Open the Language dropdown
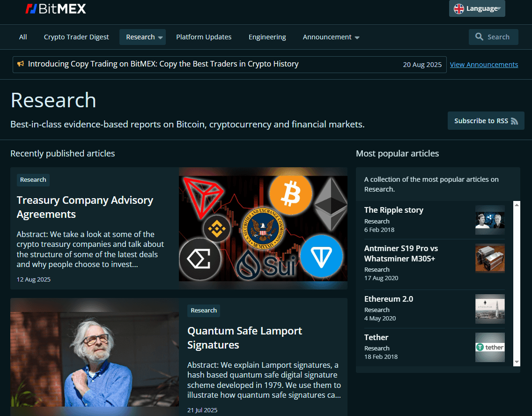 point(477,8)
